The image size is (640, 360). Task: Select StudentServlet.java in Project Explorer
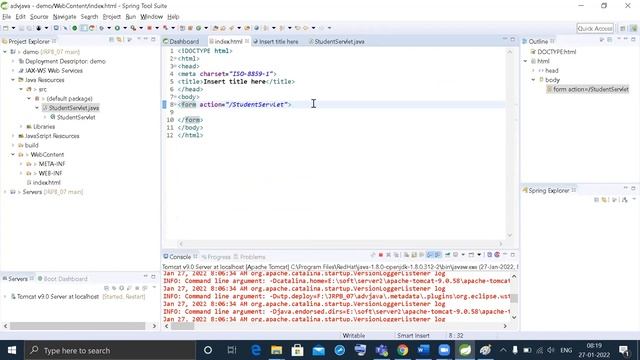point(71,108)
